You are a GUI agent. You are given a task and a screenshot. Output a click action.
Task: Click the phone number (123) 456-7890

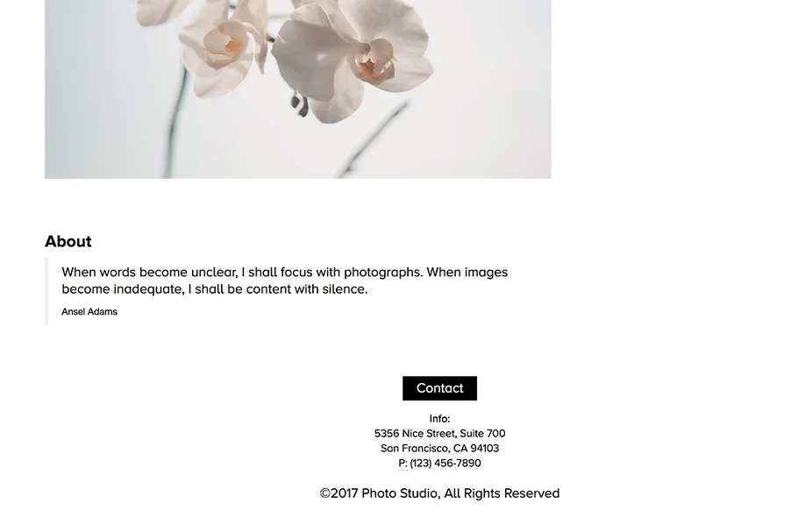click(445, 463)
